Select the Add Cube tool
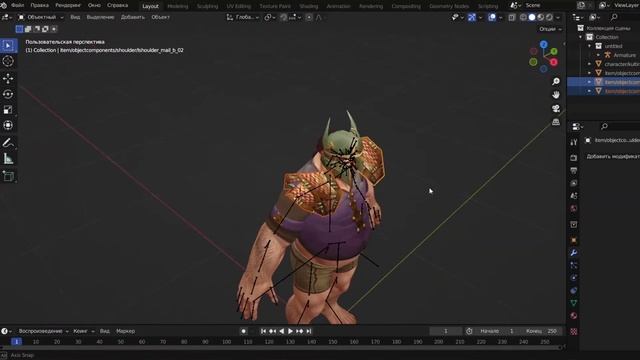This screenshot has height=360, width=640. click(8, 176)
